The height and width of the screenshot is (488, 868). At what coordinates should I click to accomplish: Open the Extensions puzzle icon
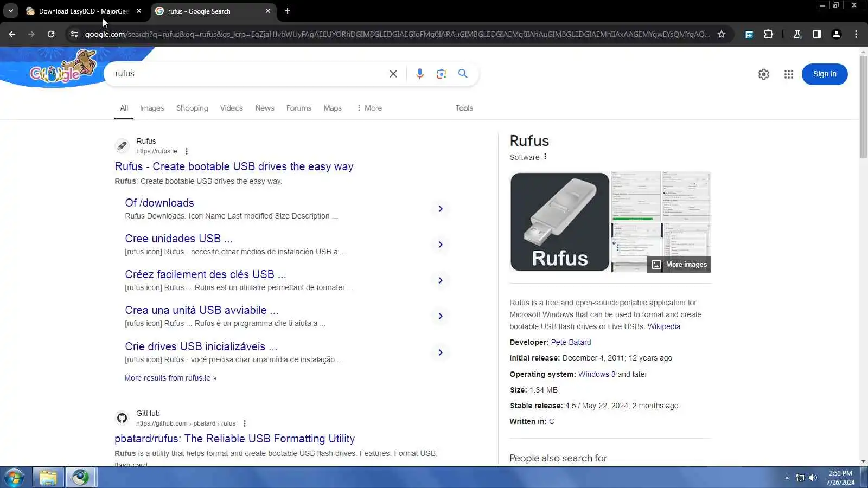(x=768, y=34)
